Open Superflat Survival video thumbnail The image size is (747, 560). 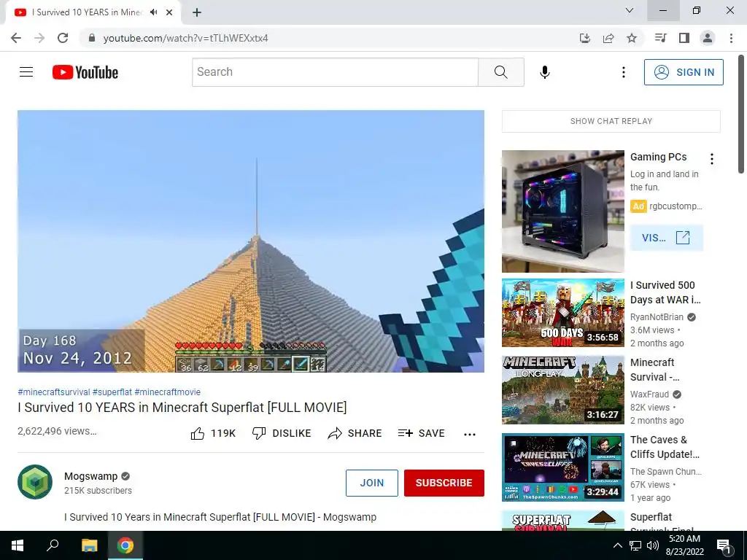(562, 521)
